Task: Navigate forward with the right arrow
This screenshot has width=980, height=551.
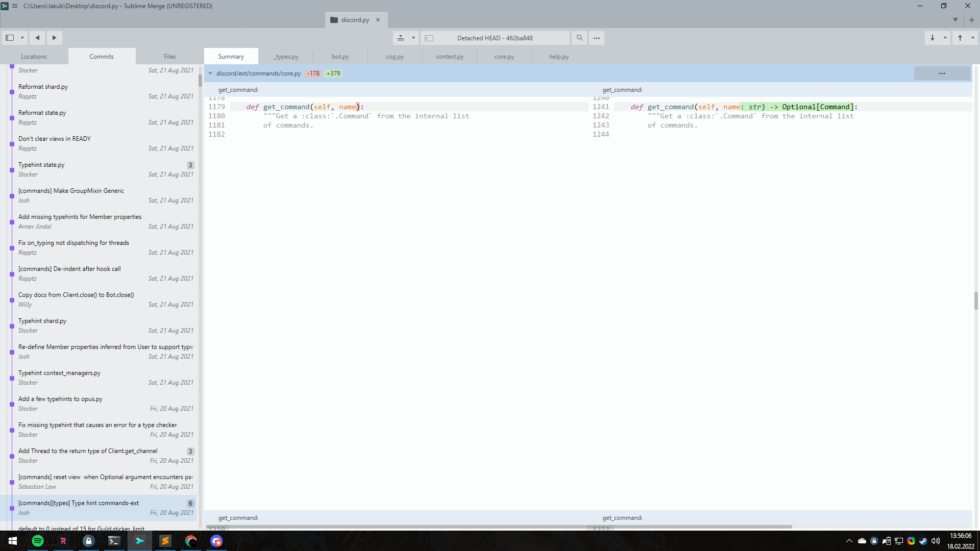Action: tap(55, 38)
